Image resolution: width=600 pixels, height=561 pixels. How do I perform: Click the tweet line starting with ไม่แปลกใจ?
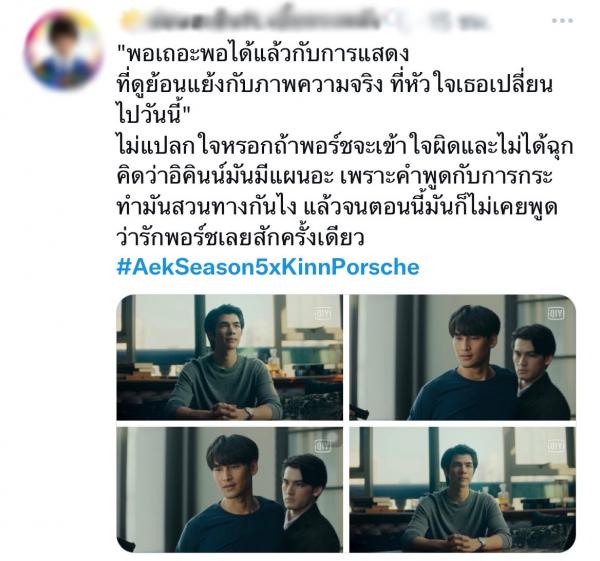tap(345, 147)
